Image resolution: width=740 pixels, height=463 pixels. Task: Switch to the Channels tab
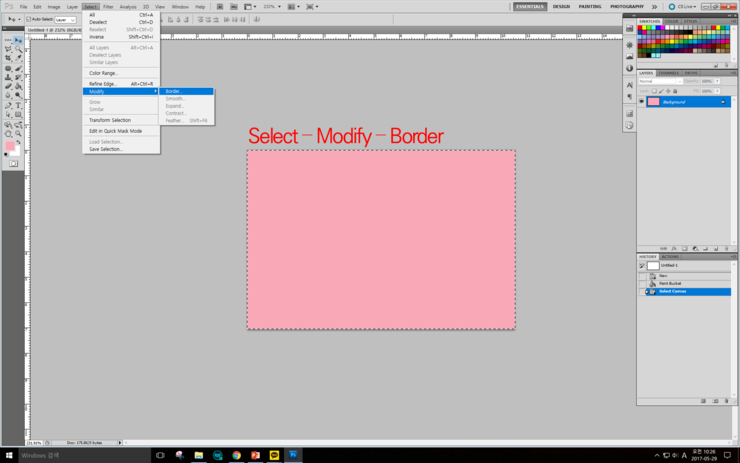point(668,72)
